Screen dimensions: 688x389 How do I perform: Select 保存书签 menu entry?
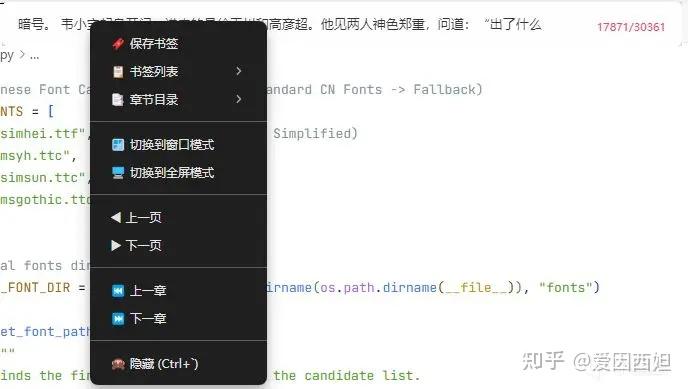click(178, 43)
